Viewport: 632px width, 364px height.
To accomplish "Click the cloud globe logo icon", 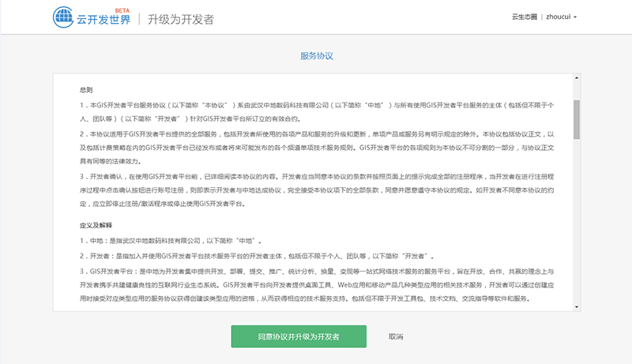I will click(x=63, y=17).
